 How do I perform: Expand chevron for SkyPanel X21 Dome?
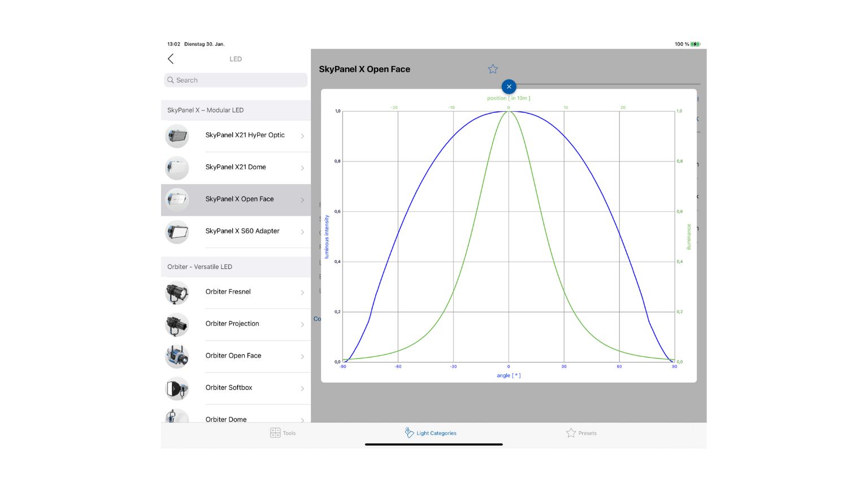tap(302, 168)
